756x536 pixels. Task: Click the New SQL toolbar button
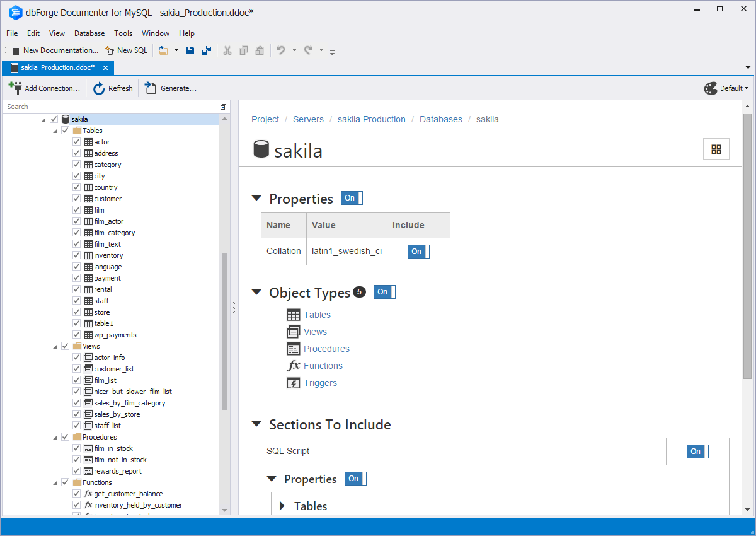coord(127,50)
